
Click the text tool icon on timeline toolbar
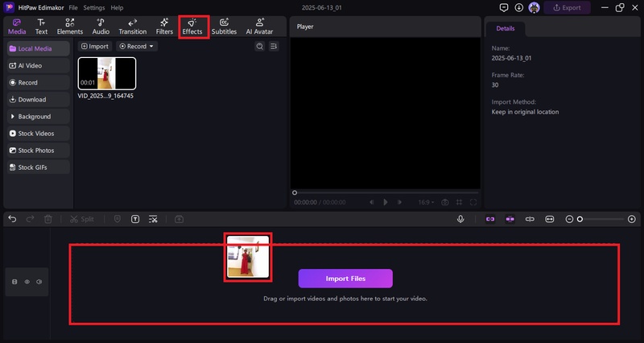[x=135, y=219]
